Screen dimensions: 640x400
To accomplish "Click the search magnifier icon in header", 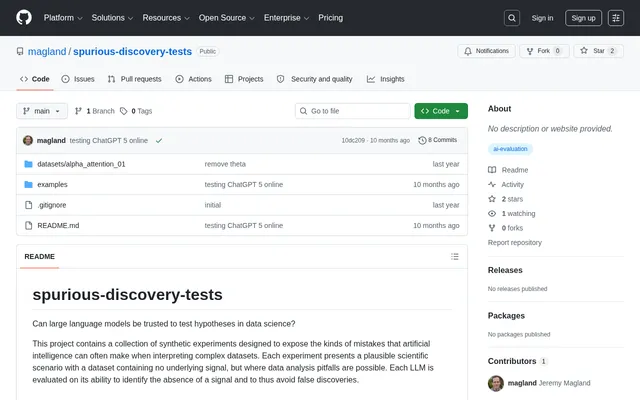I will point(511,18).
